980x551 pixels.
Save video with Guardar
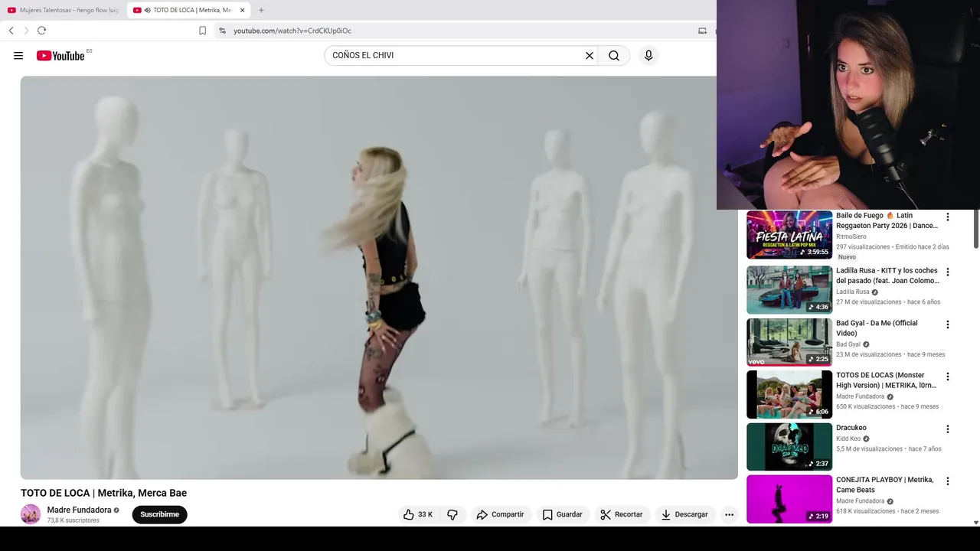pyautogui.click(x=563, y=514)
